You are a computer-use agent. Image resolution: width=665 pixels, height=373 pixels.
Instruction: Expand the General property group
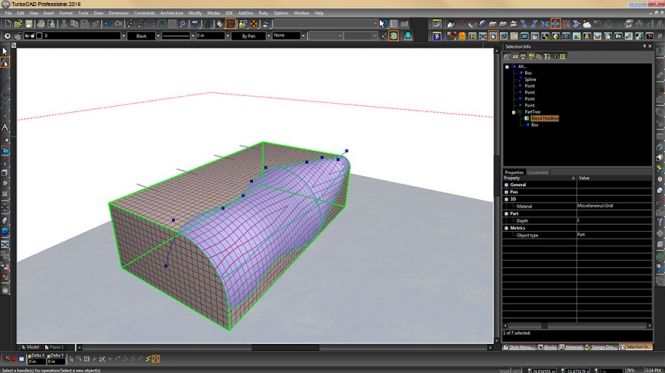(506, 185)
